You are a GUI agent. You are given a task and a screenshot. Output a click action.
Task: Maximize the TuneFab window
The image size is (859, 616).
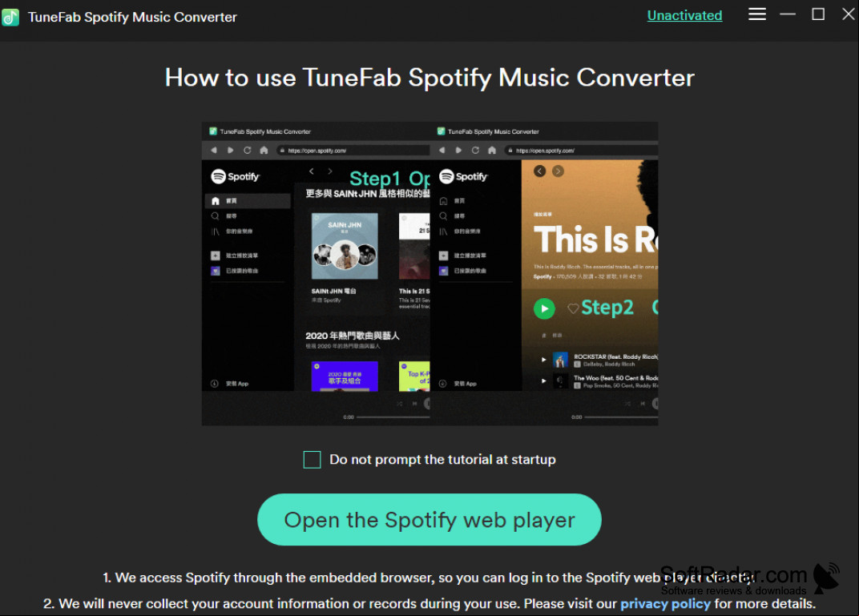point(818,14)
